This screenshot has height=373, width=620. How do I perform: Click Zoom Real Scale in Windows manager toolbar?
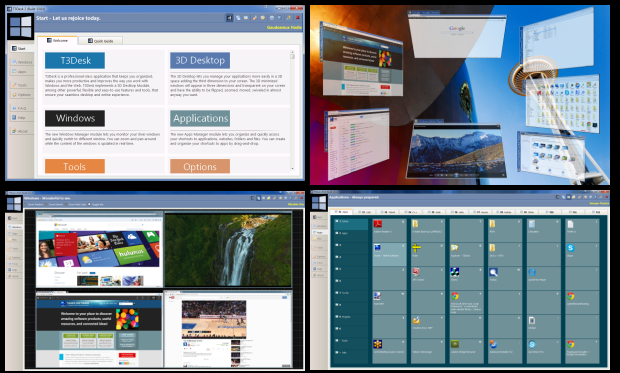pos(76,204)
